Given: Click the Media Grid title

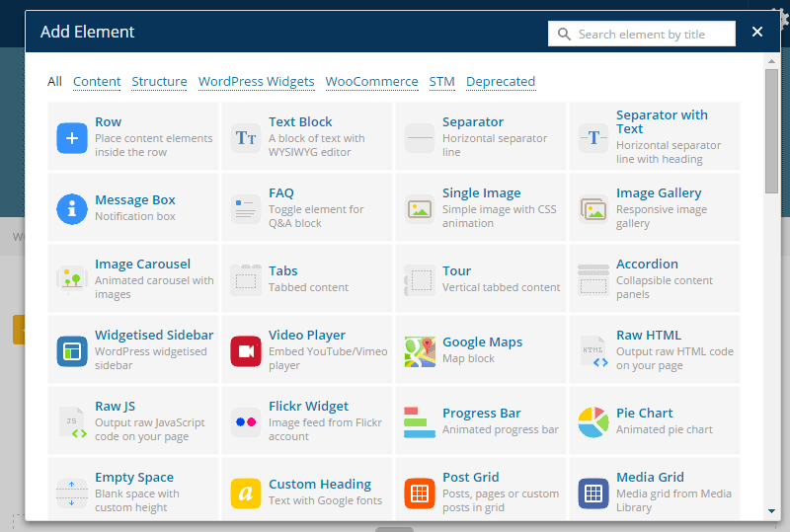Looking at the screenshot, I should (650, 477).
